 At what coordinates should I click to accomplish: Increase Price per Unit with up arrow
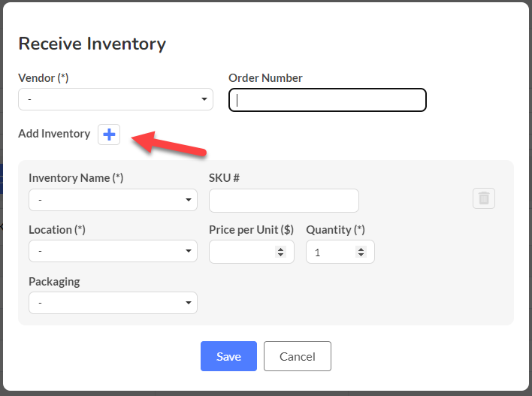click(280, 249)
